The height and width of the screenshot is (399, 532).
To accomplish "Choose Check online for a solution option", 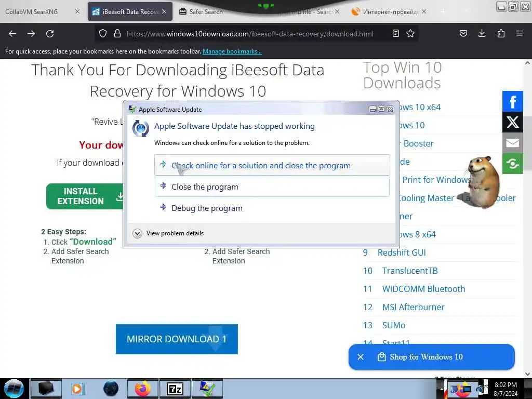I will (272, 165).
